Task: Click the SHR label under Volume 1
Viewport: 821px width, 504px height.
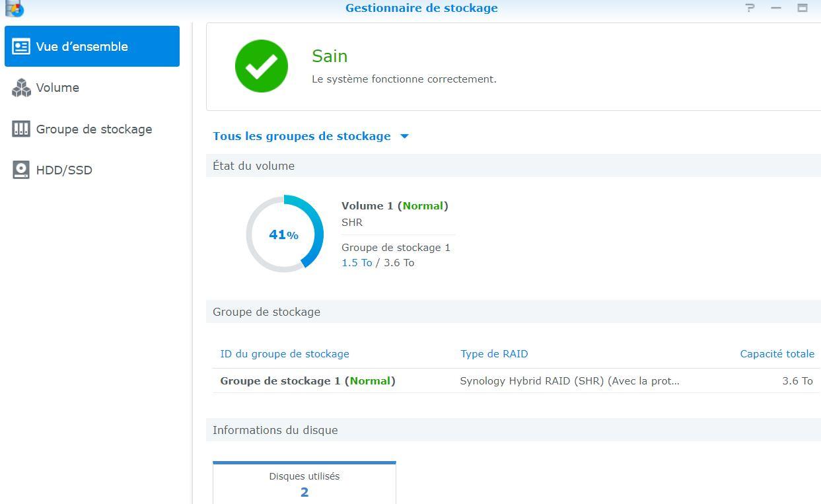Action: click(352, 222)
